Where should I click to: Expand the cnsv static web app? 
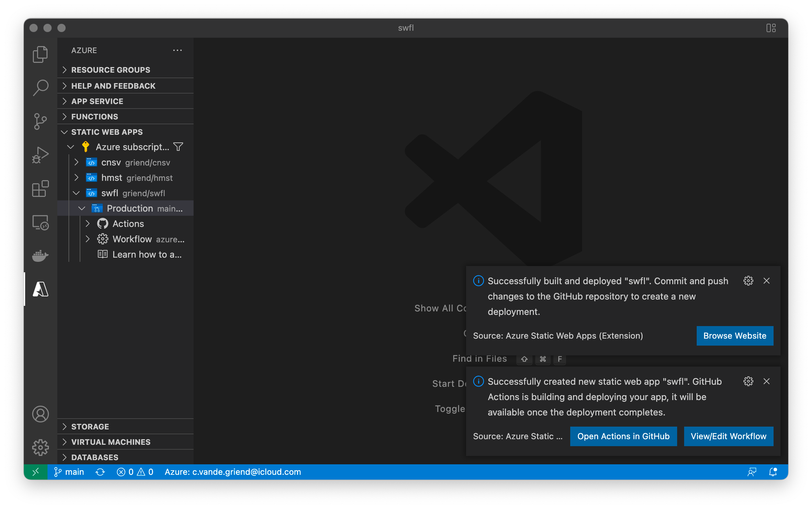point(76,162)
